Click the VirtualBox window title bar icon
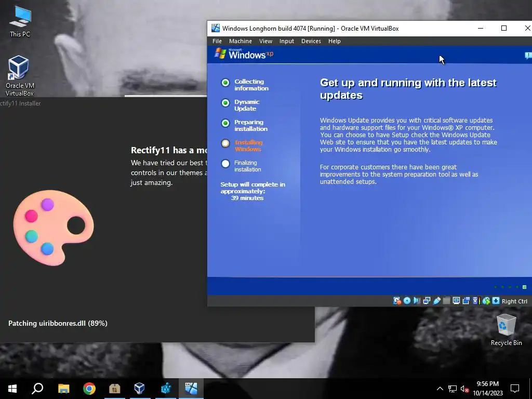Screen dimensions: 532x399 tap(216, 28)
